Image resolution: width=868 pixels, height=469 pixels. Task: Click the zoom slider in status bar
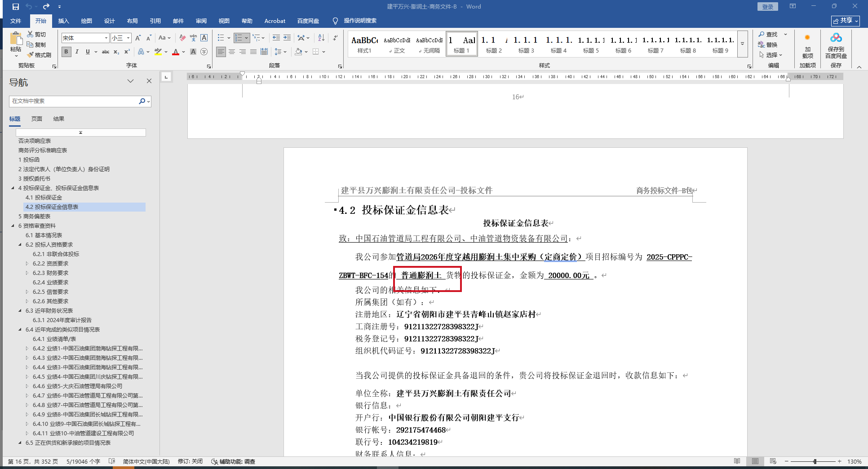(815, 461)
